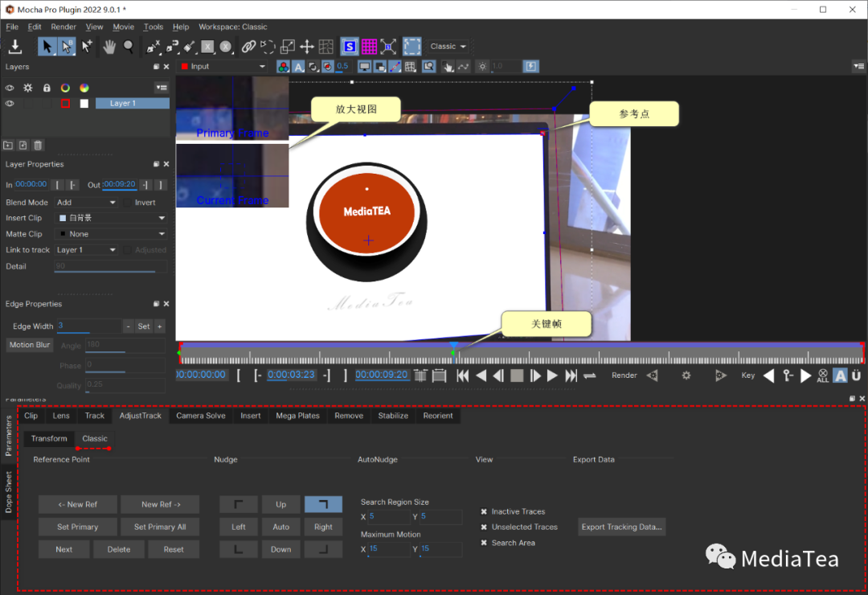Open the Insert Clip dropdown
This screenshot has width=868, height=595.
click(x=111, y=218)
